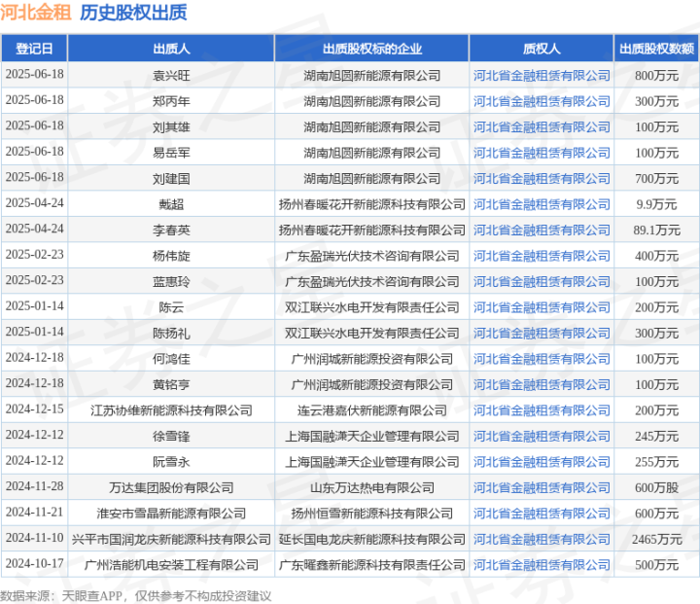Click the date 2024-10-17
700x604 pixels.
point(34,563)
